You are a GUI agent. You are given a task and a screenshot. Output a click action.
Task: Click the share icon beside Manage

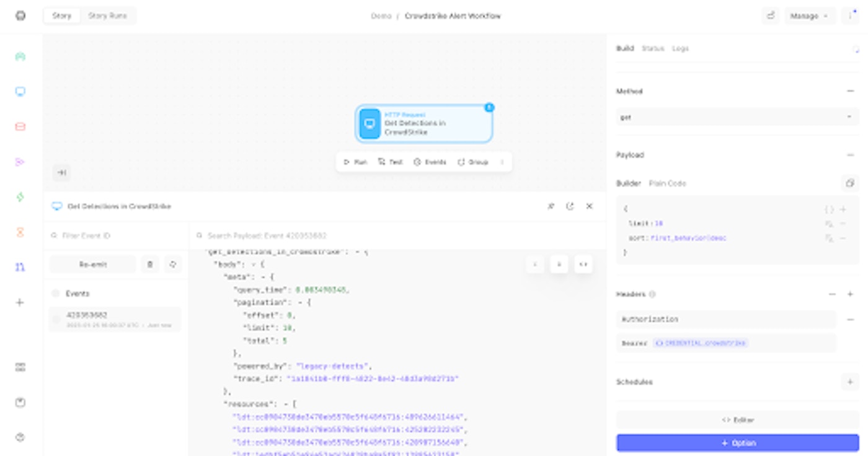pos(771,15)
